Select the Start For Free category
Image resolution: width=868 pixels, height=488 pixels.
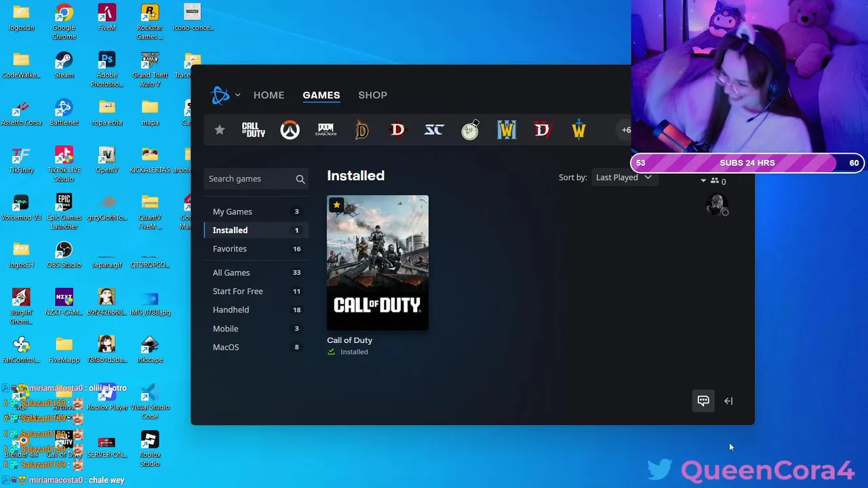click(x=256, y=291)
